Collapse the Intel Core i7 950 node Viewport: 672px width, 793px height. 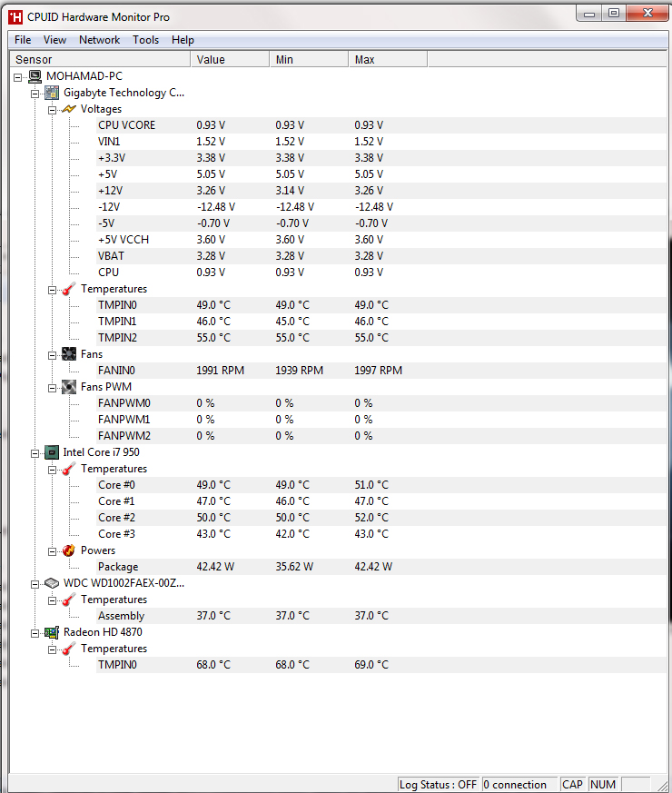pos(35,453)
